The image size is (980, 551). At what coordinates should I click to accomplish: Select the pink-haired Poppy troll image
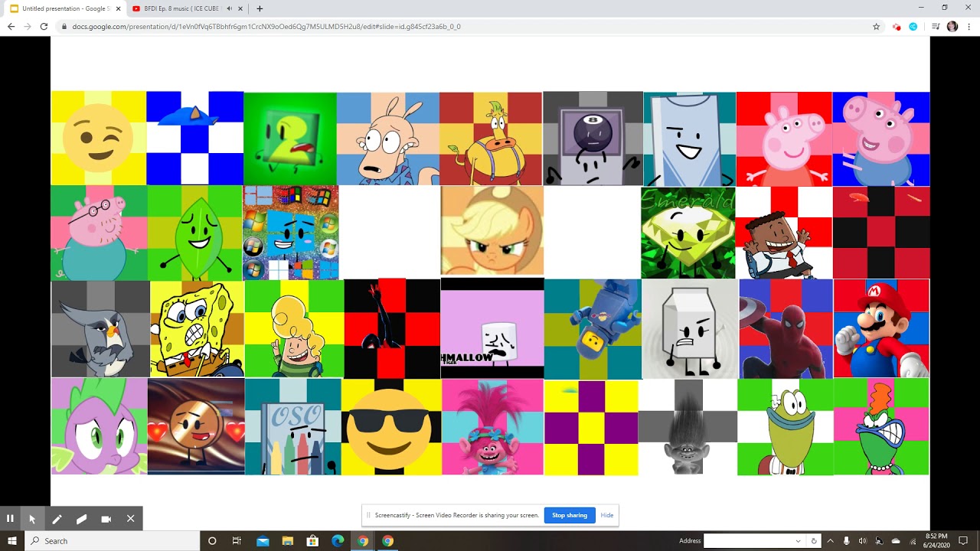492,427
